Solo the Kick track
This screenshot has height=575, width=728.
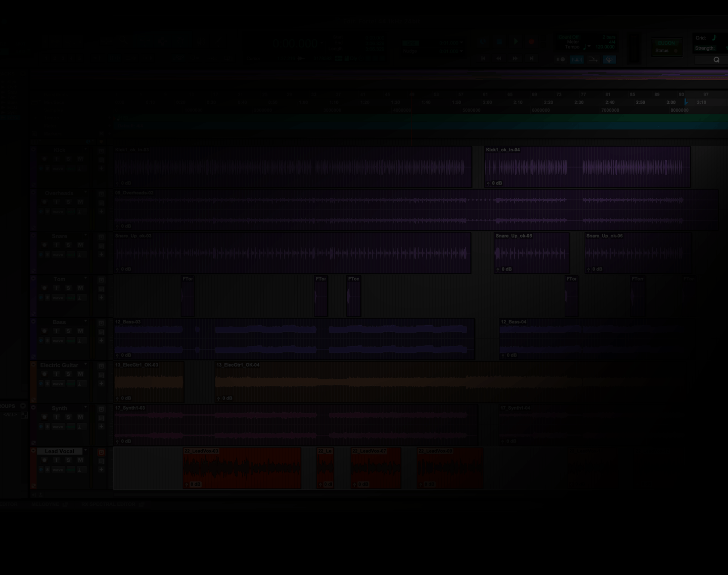[x=68, y=159]
